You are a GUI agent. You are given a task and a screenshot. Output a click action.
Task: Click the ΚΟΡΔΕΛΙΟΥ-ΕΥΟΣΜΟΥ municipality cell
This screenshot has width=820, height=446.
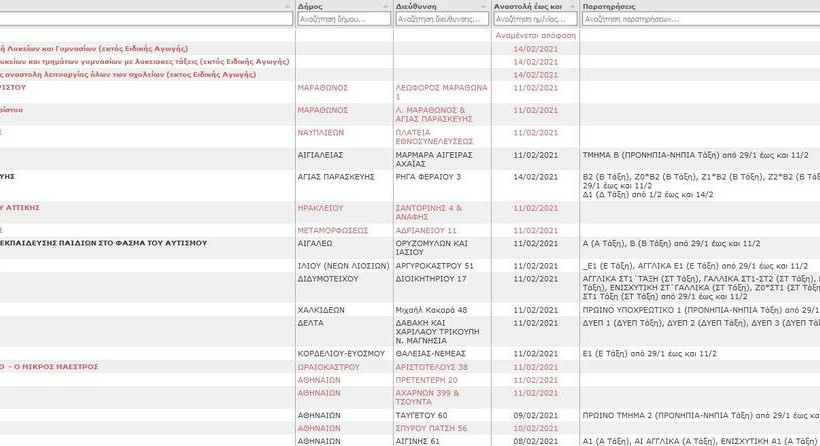coord(340,352)
